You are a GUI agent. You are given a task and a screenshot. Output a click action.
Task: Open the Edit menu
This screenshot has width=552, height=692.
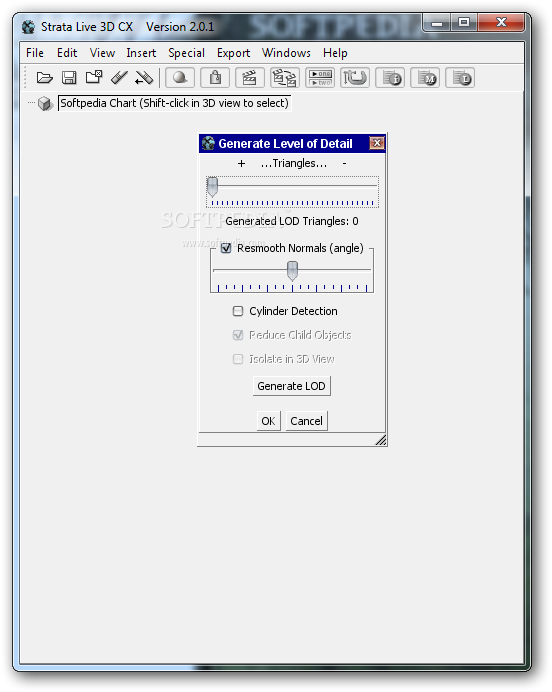click(67, 53)
